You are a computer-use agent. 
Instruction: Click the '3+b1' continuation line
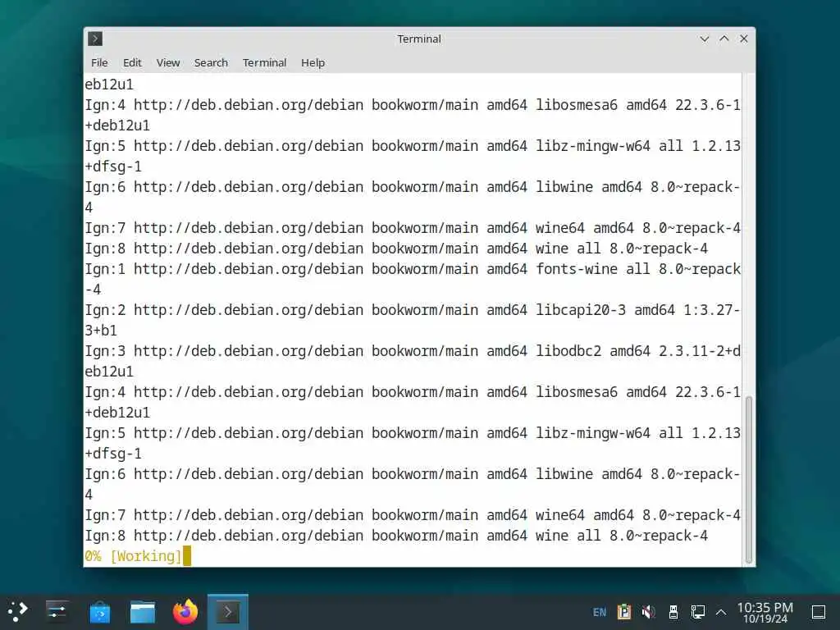pos(101,331)
